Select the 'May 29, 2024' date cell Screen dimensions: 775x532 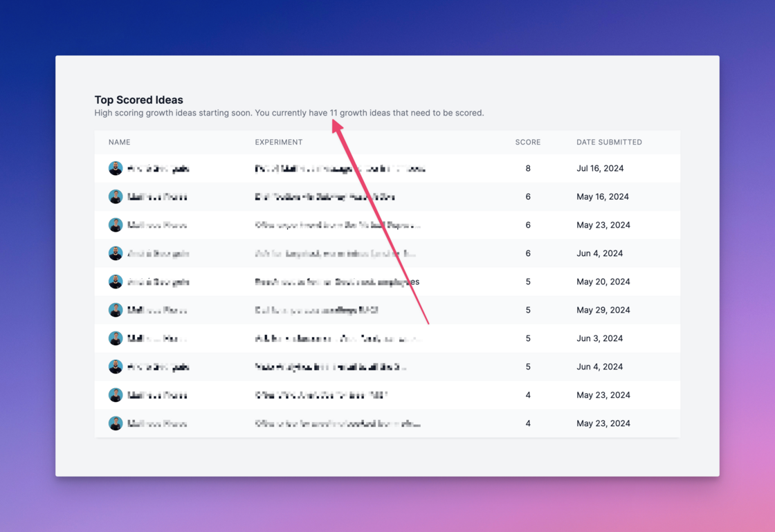click(603, 310)
